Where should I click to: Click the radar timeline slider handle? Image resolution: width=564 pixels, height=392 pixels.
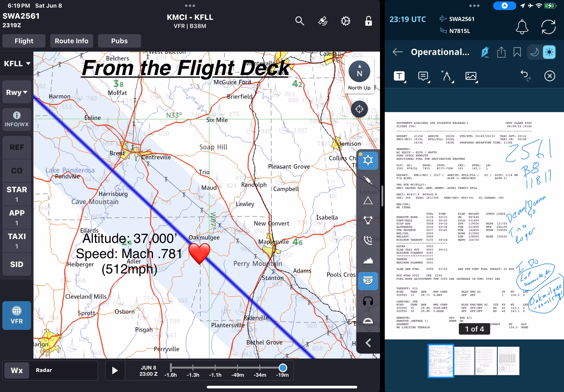click(x=283, y=368)
